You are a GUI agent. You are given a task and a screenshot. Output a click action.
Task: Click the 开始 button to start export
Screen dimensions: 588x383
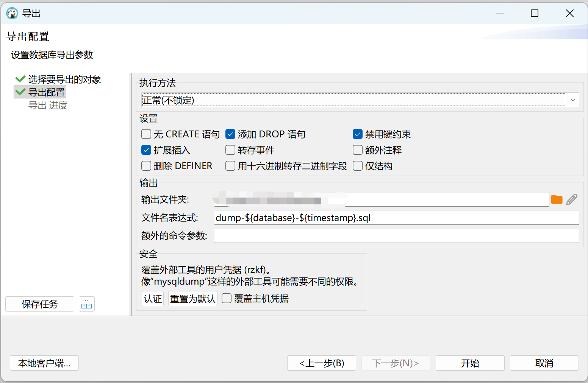click(x=470, y=363)
